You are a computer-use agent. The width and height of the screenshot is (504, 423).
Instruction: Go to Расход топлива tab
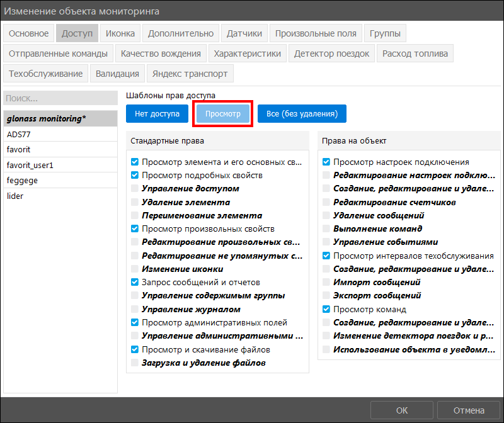415,54
